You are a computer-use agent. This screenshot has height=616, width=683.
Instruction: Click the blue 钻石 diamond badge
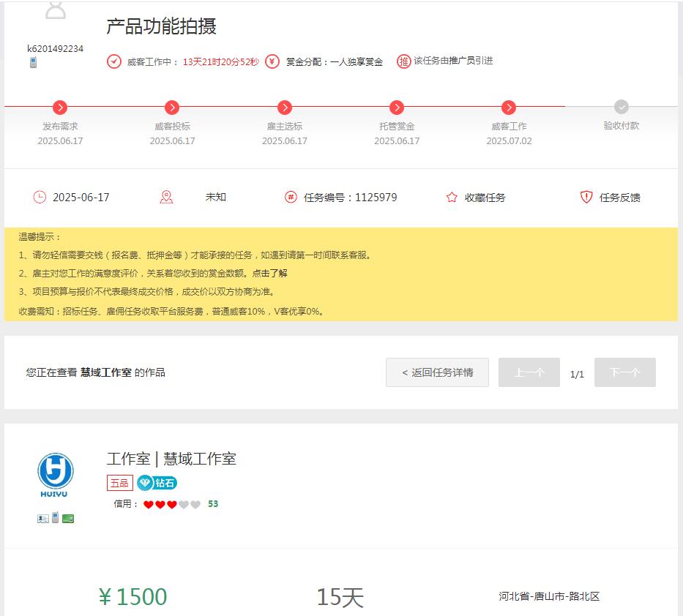click(157, 482)
